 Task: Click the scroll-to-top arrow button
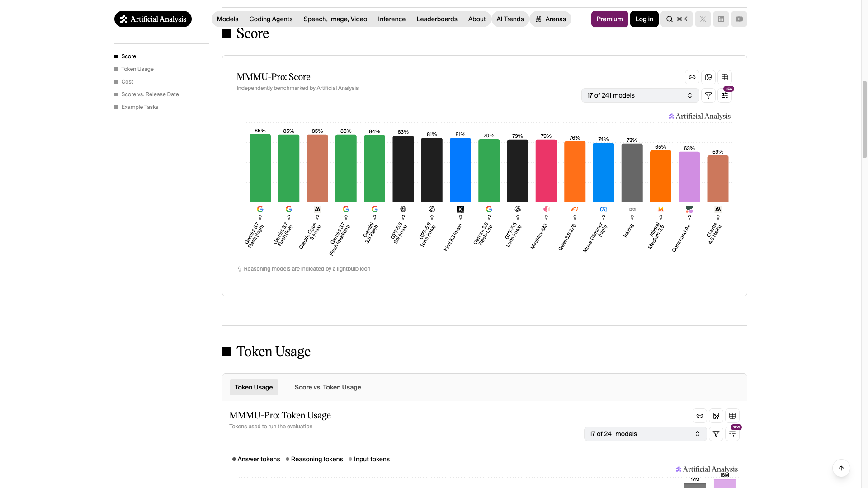(841, 468)
